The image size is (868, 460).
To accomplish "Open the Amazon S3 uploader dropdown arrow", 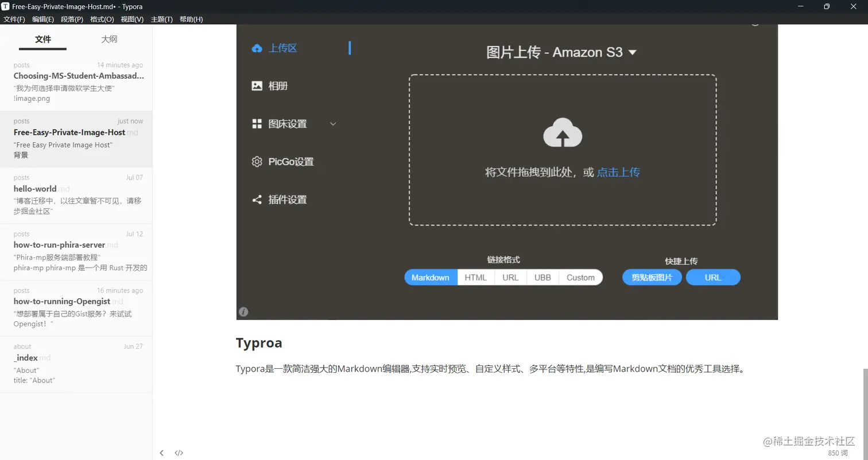I will tap(633, 52).
